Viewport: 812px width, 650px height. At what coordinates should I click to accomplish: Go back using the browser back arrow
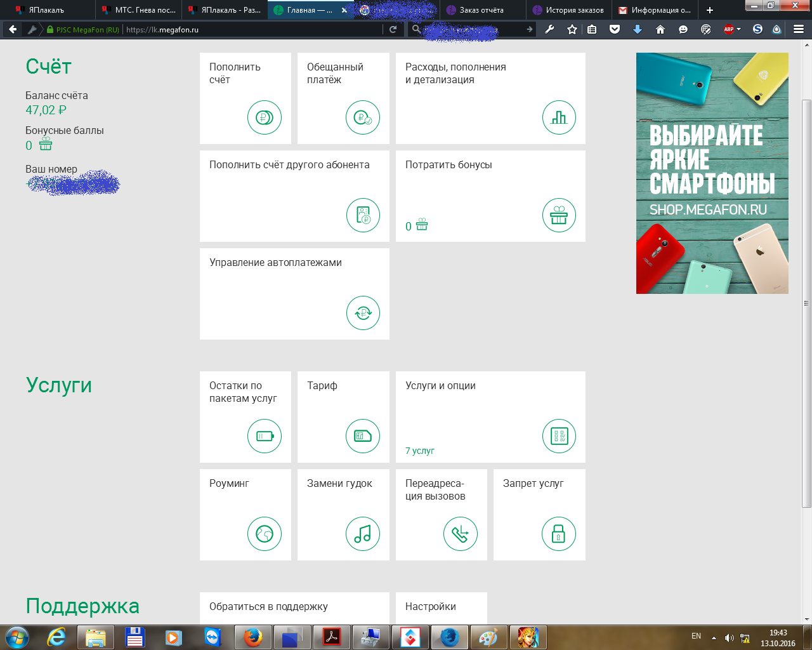[13, 29]
